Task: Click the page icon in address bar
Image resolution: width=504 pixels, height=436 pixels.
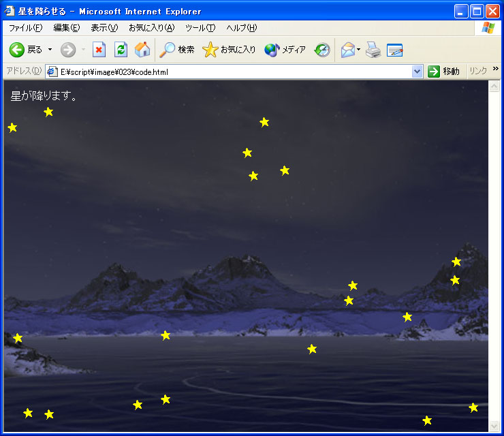Action: point(52,72)
